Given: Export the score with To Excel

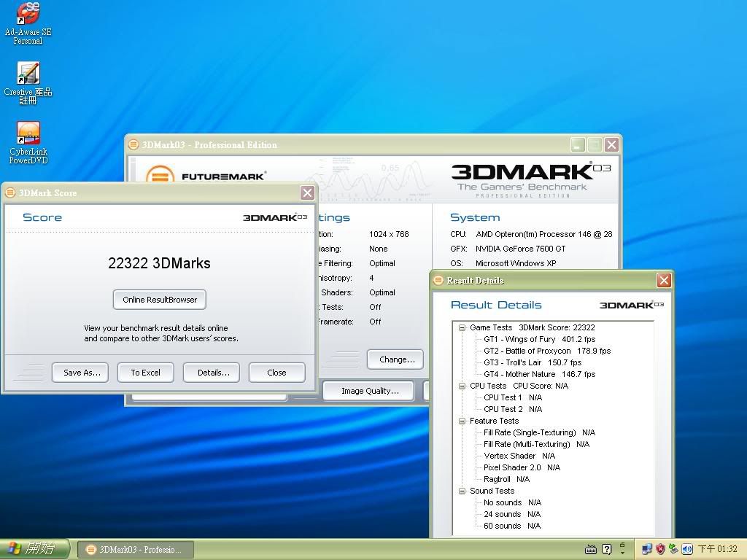Looking at the screenshot, I should point(145,373).
